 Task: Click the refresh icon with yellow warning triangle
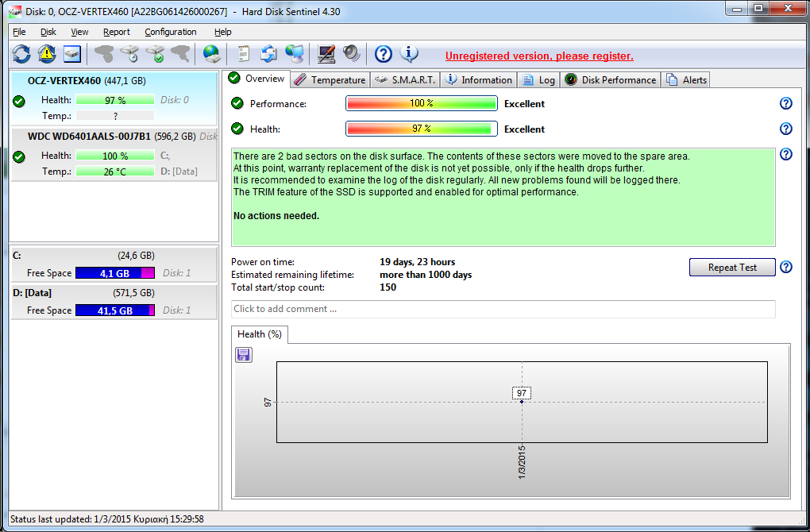point(47,54)
